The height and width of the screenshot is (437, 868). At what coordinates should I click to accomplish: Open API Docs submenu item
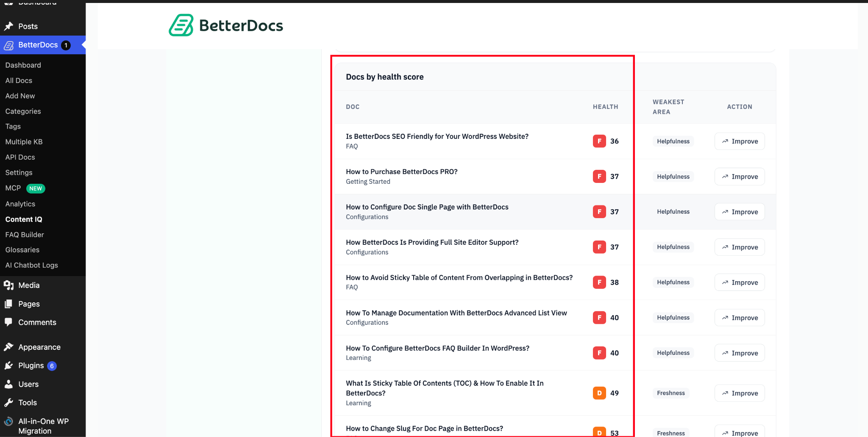click(20, 157)
